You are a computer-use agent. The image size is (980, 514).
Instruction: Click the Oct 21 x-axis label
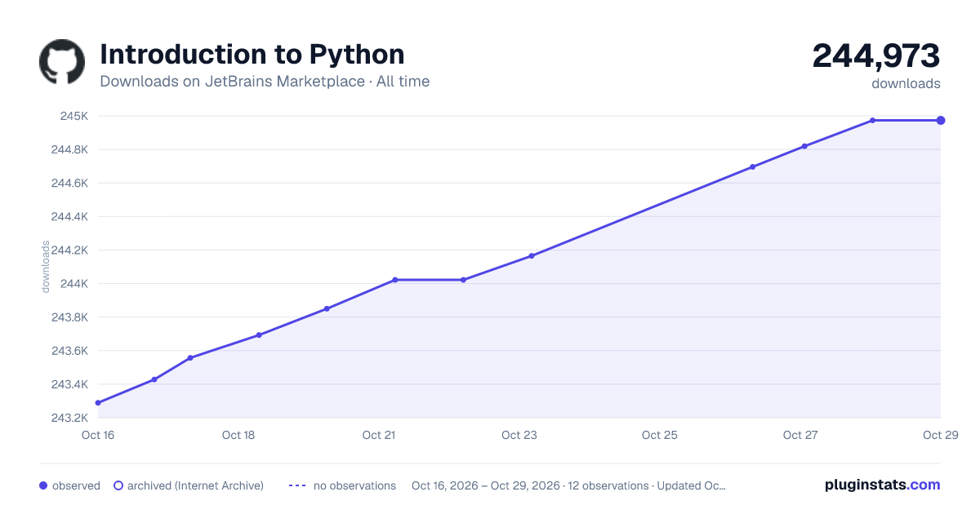pyautogui.click(x=379, y=435)
